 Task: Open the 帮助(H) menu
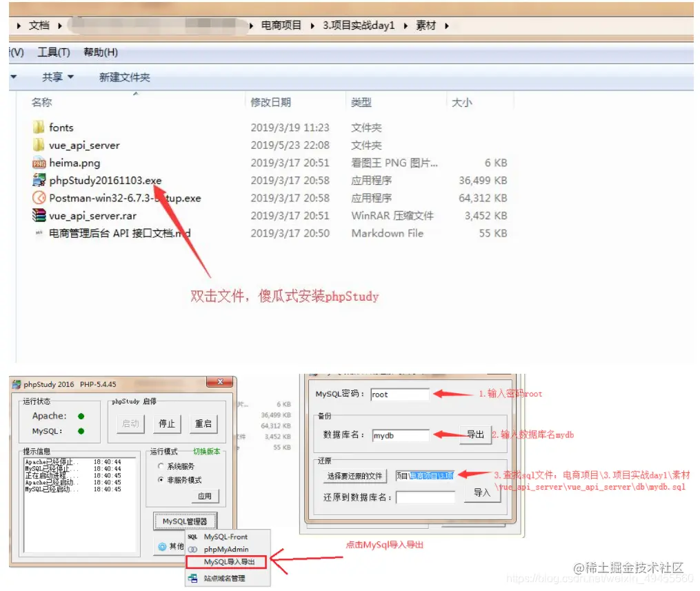101,52
